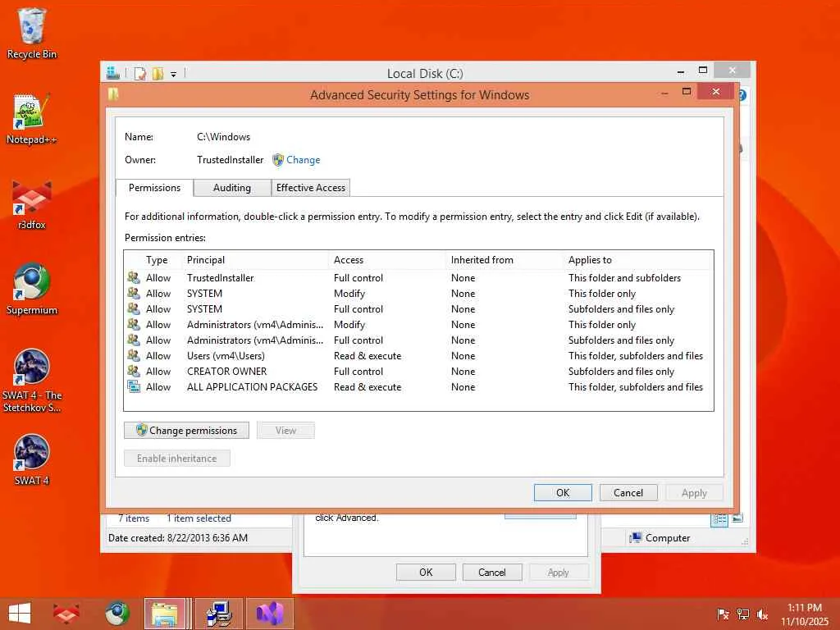Select Administrators entry with Modify access
The width and height of the screenshot is (840, 630).
418,324
